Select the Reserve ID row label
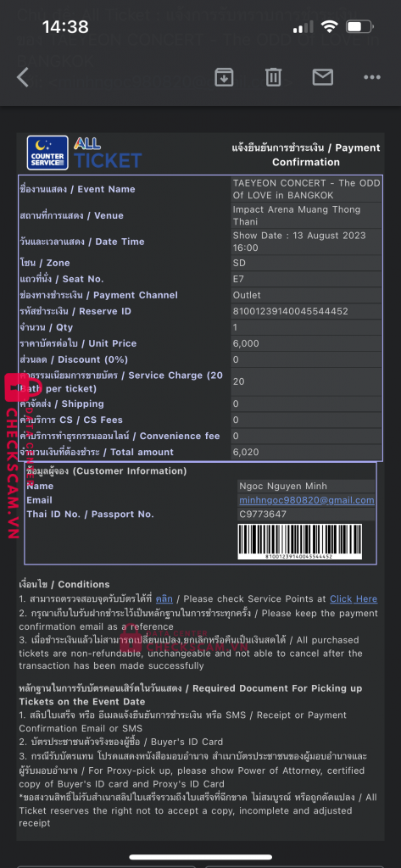Image resolution: width=401 pixels, height=868 pixels. coord(75,311)
